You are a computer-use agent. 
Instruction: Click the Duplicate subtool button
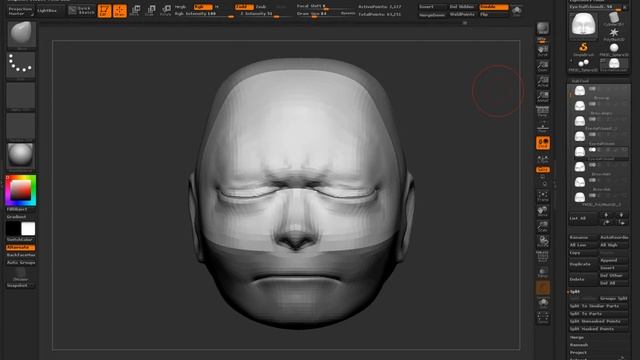pos(583,264)
